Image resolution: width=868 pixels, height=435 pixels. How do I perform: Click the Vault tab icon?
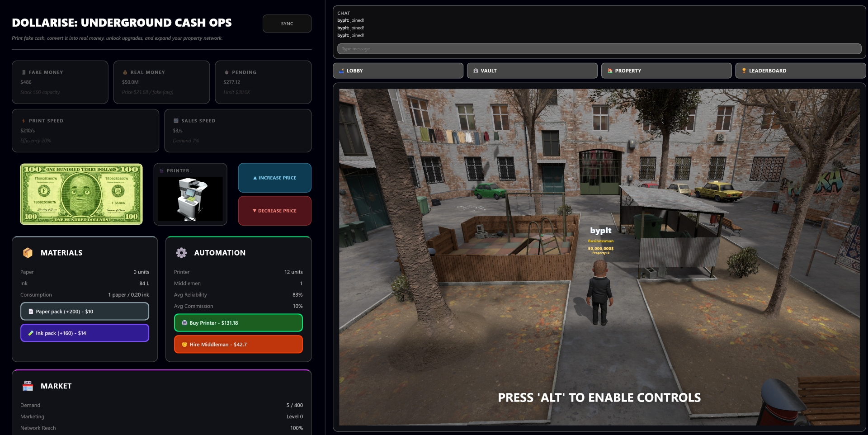pos(476,71)
